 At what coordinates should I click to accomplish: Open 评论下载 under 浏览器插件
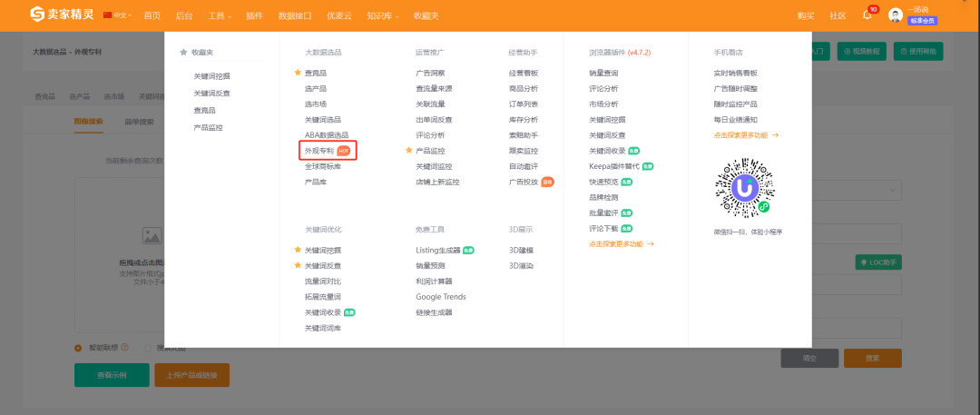click(603, 229)
